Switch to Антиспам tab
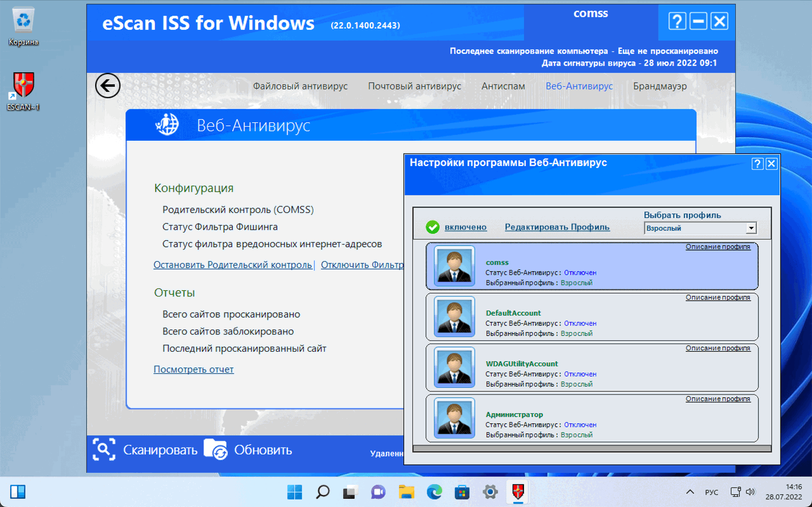This screenshot has width=812, height=507. tap(503, 86)
